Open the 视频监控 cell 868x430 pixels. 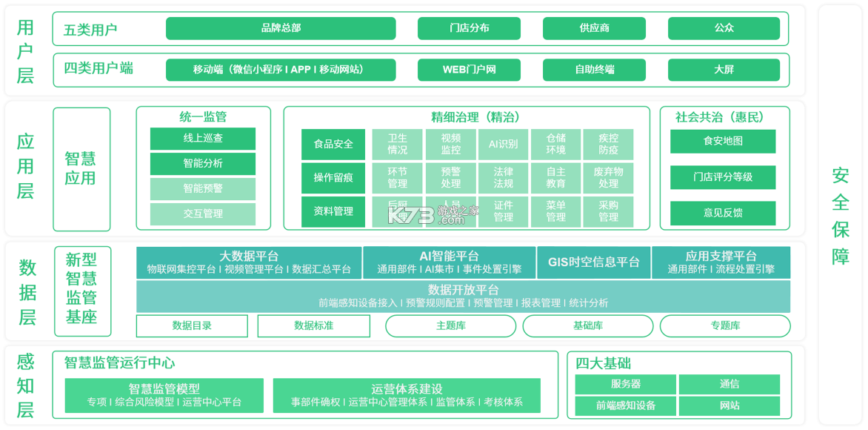[450, 145]
